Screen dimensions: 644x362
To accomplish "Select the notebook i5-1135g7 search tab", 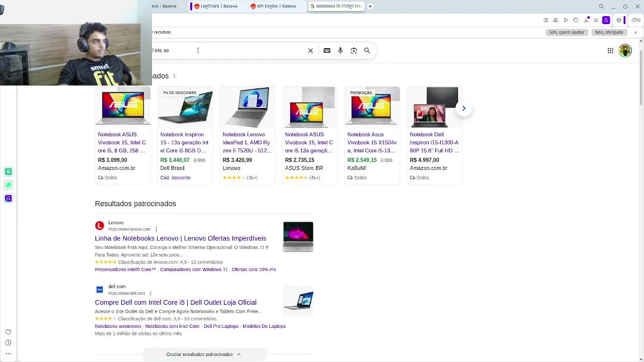I will pyautogui.click(x=336, y=6).
